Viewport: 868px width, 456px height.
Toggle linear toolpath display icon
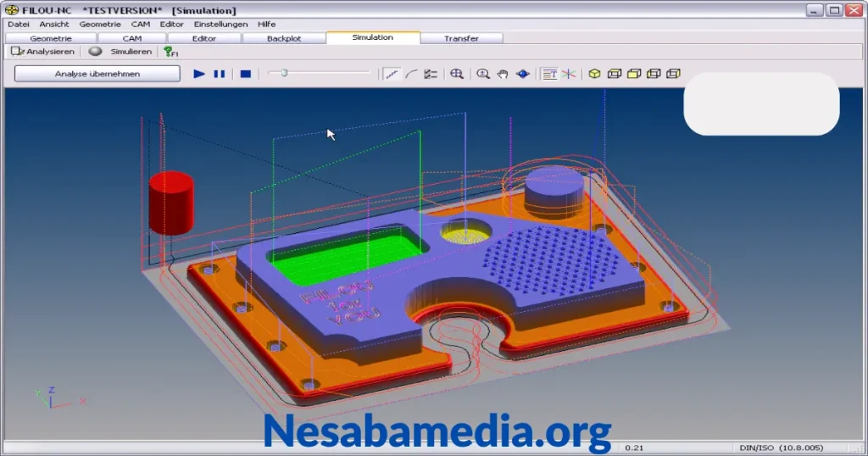tap(392, 74)
